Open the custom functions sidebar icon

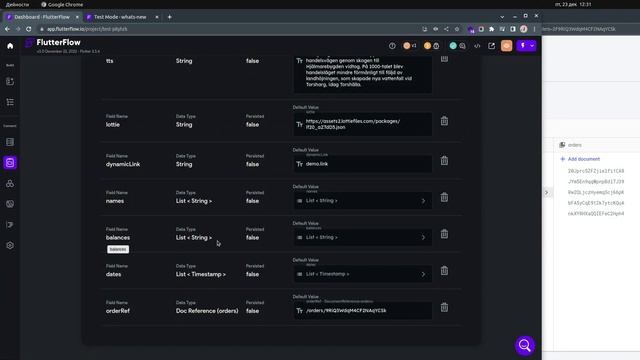coord(10,224)
